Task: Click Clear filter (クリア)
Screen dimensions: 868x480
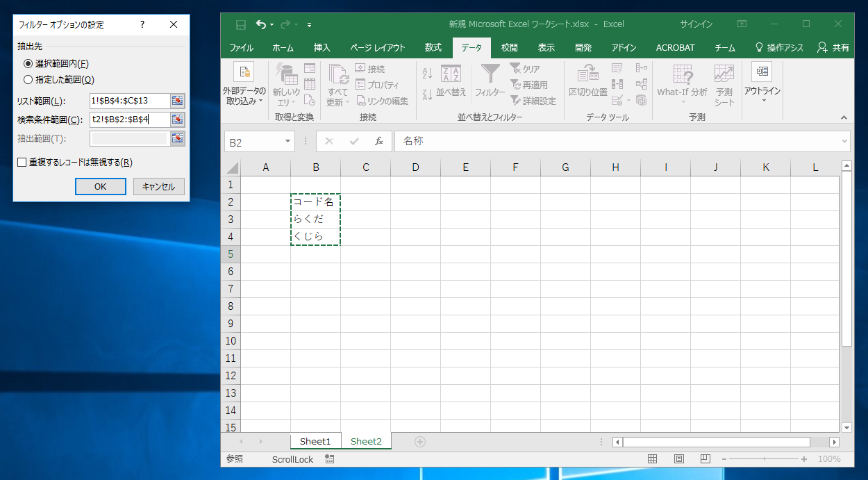Action: click(x=525, y=69)
